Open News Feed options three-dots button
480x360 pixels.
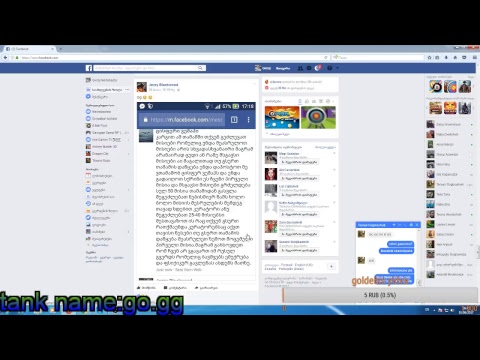coord(127,90)
